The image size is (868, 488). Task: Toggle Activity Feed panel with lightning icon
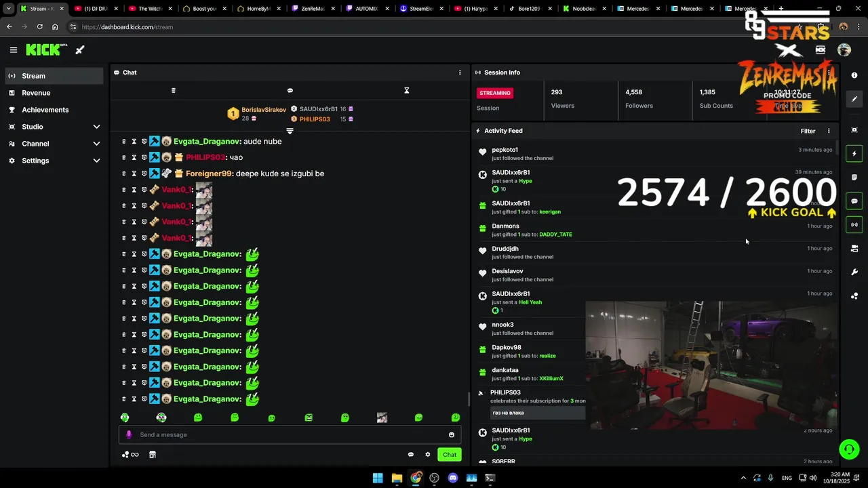coord(854,154)
